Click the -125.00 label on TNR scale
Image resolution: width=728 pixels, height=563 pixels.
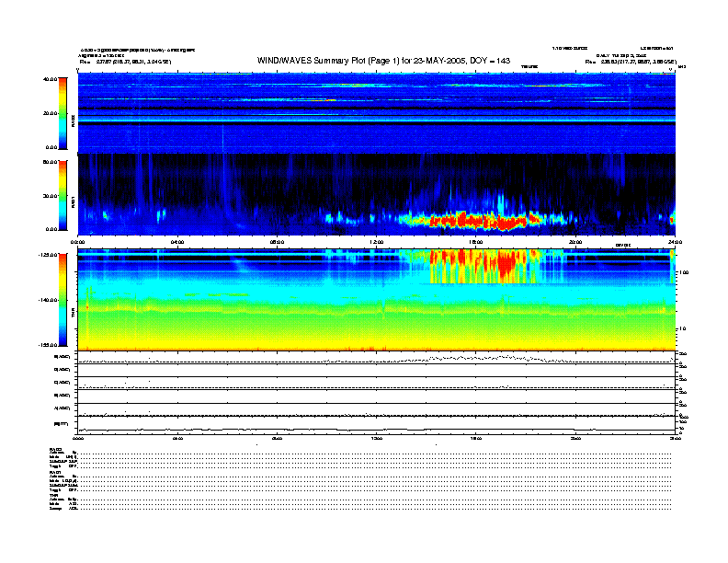coord(49,255)
